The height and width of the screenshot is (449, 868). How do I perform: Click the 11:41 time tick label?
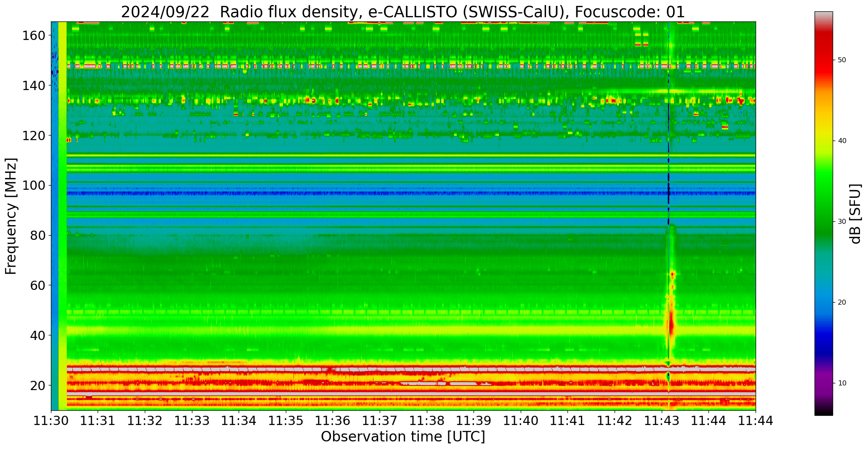point(567,420)
